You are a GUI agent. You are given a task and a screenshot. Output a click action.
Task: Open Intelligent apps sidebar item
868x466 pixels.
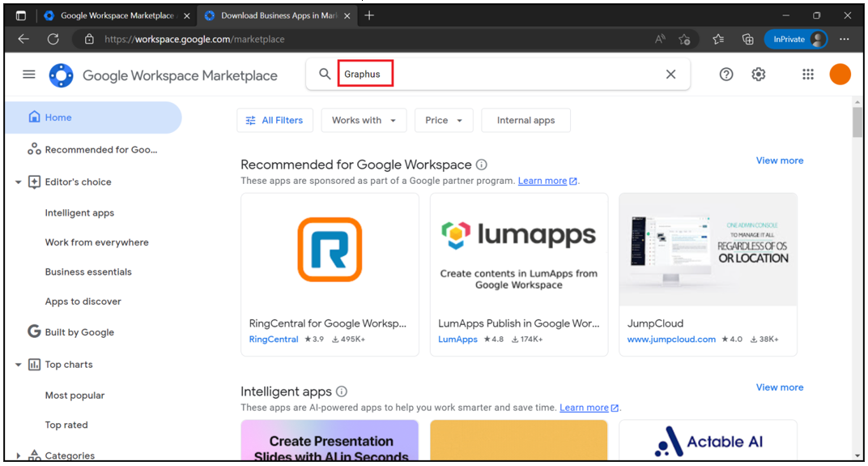pyautogui.click(x=79, y=213)
